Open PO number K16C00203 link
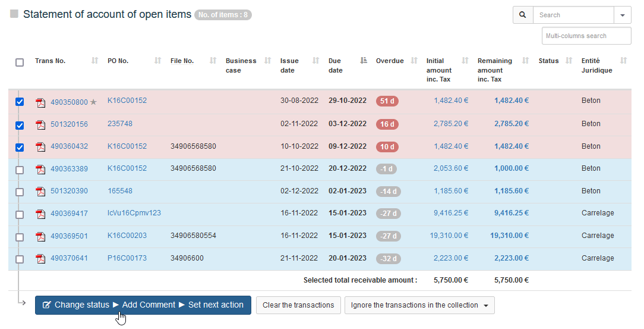 127,236
